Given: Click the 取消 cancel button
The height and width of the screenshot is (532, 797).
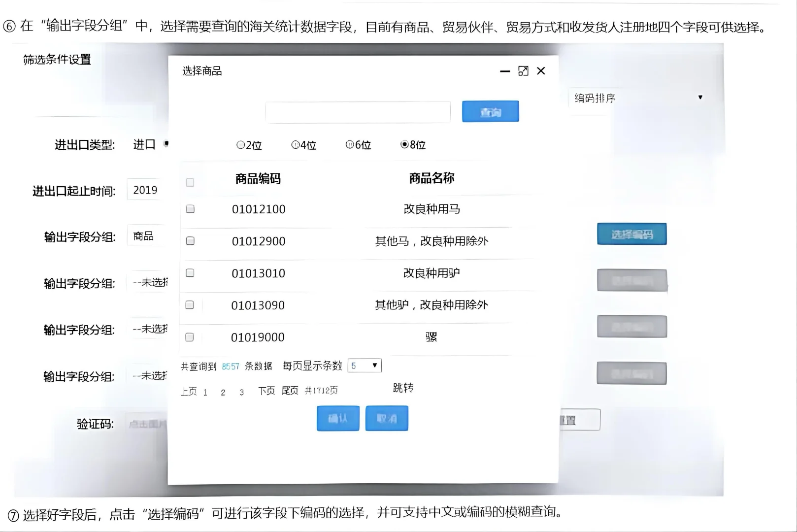Looking at the screenshot, I should pos(387,418).
